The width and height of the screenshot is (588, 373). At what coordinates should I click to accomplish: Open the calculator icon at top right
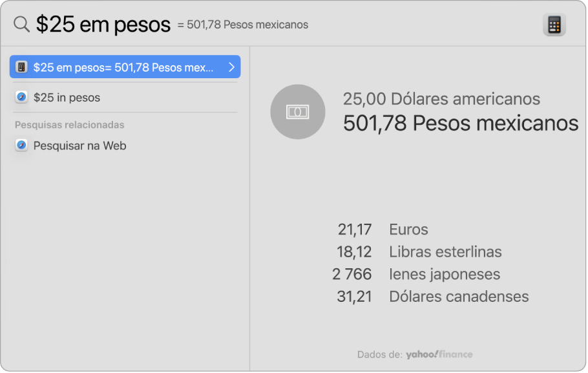click(x=554, y=24)
